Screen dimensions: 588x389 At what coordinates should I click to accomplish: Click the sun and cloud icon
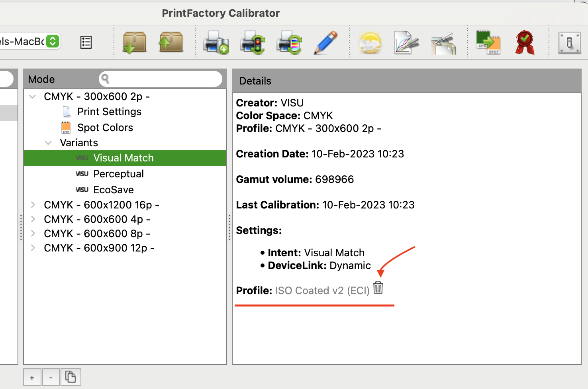(x=370, y=42)
